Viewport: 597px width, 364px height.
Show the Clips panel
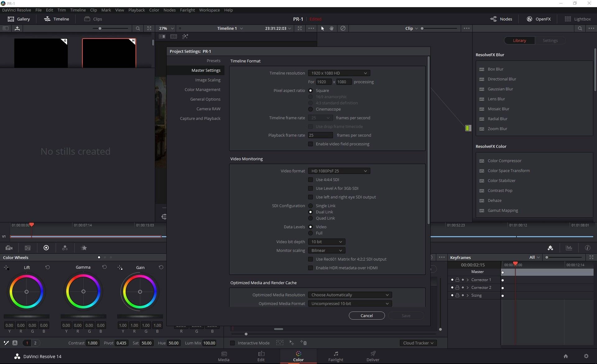pos(93,19)
